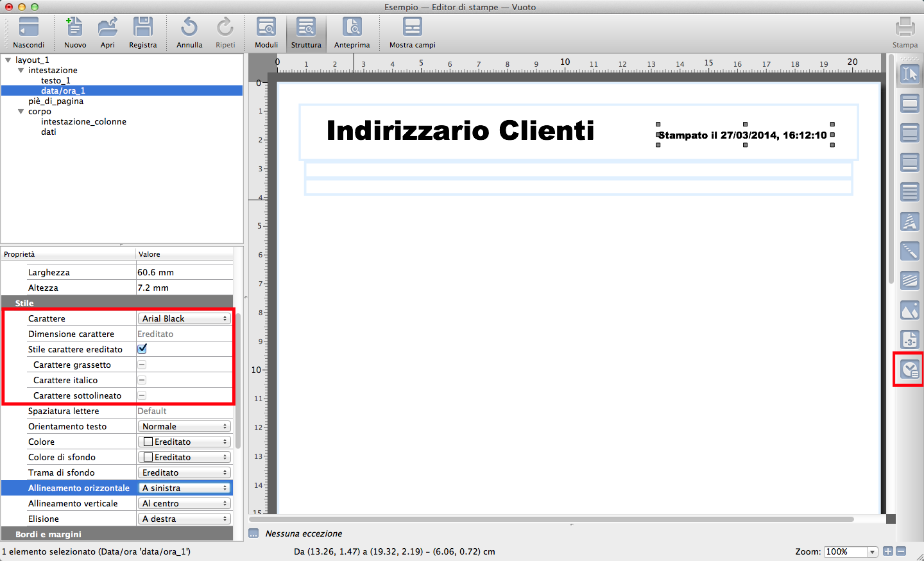Click the Nascondi toolbar icon
Screen dimensions: 924x561
coord(29,28)
